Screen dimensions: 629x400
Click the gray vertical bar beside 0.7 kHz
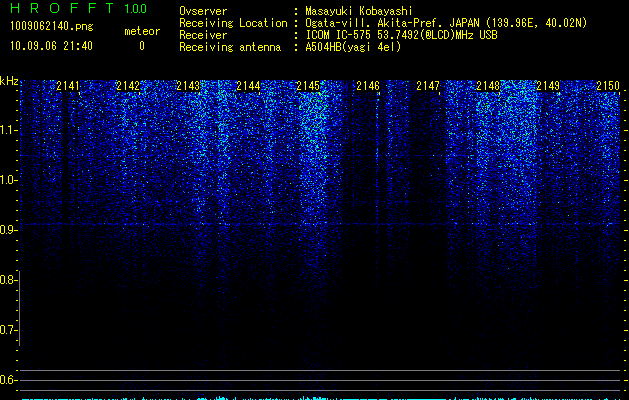[x=19, y=308]
